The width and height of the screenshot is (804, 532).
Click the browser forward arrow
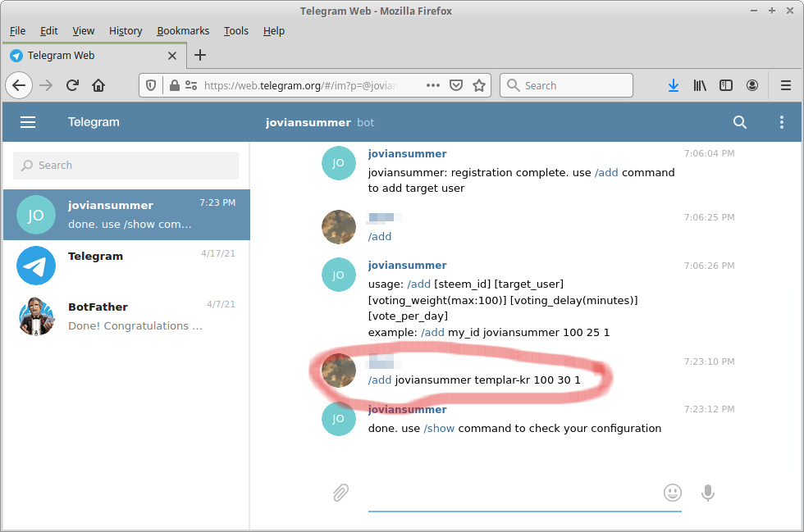point(46,85)
